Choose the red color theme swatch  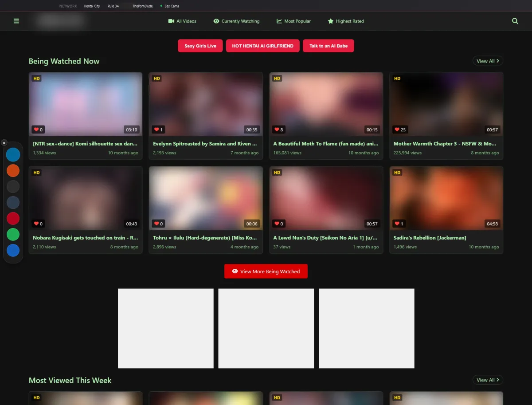pyautogui.click(x=13, y=218)
